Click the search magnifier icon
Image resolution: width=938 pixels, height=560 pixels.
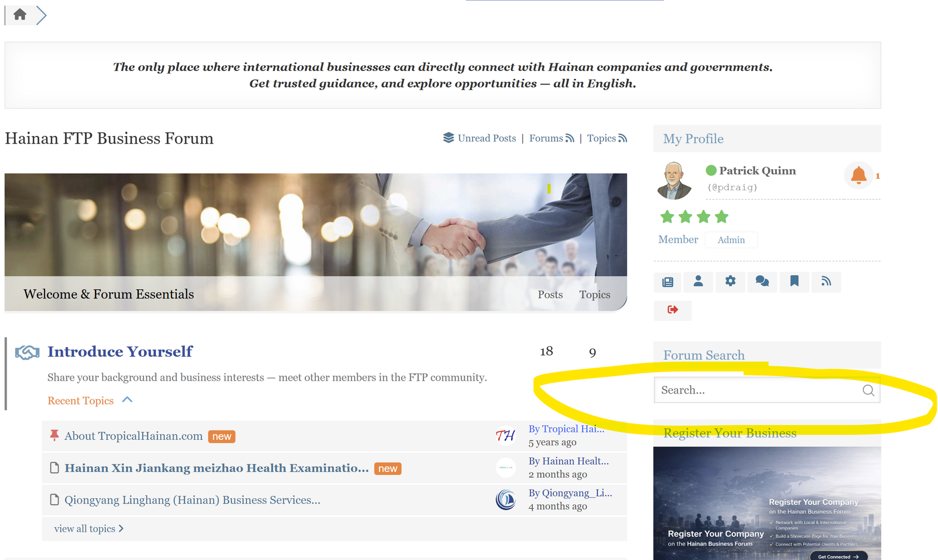click(x=868, y=390)
